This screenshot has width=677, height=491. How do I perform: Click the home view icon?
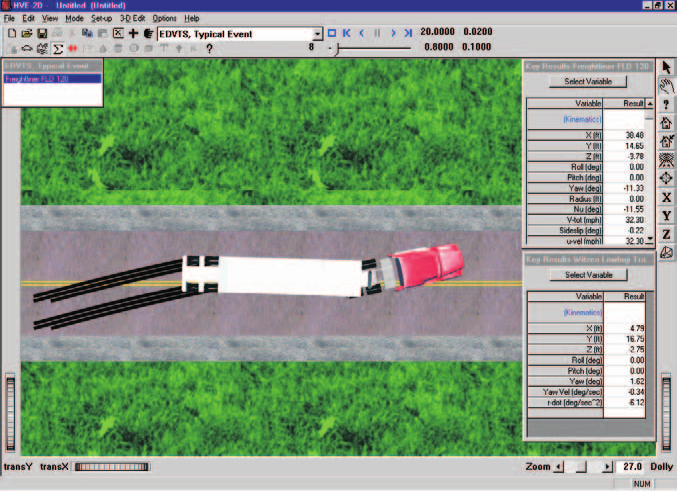tap(667, 123)
